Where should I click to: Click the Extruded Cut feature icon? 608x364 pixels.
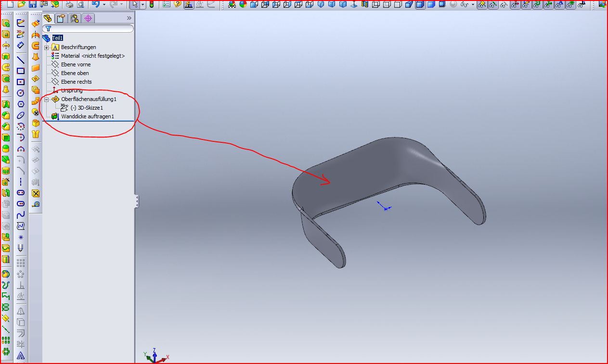[x=6, y=34]
